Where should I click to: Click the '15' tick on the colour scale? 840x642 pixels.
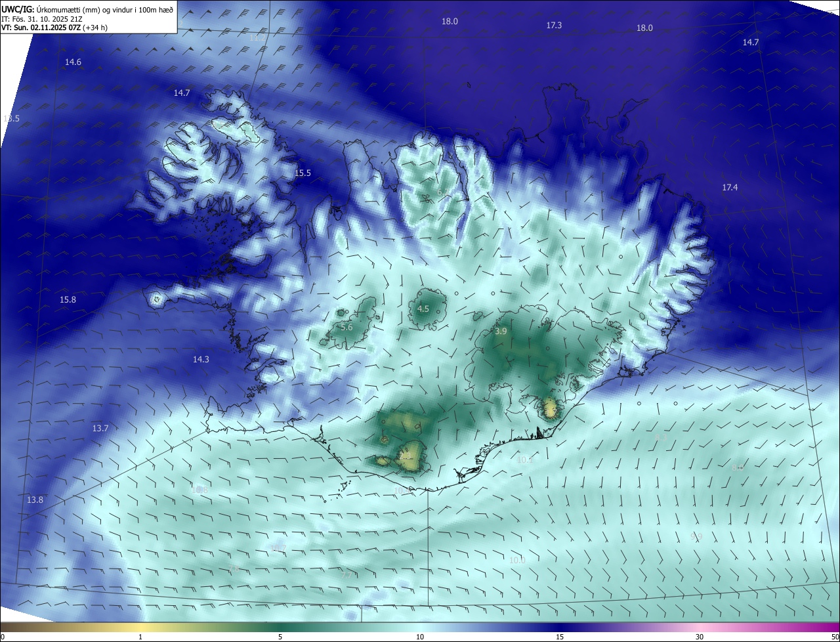[x=560, y=637]
